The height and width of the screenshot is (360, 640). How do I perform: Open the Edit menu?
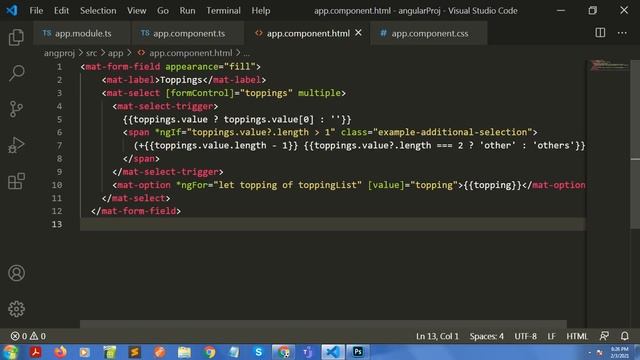[x=62, y=11]
